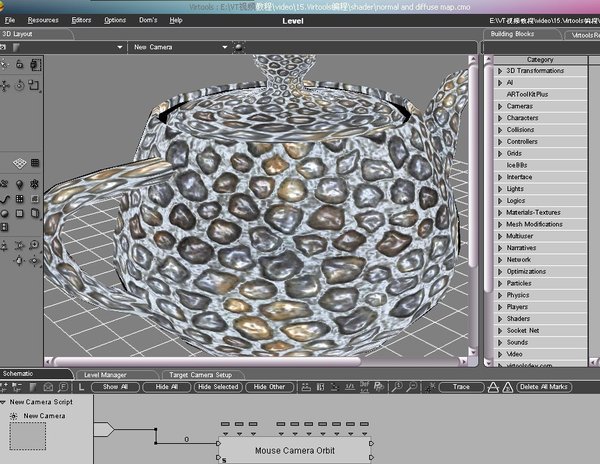Expand the 3D Transformations category

tap(501, 71)
